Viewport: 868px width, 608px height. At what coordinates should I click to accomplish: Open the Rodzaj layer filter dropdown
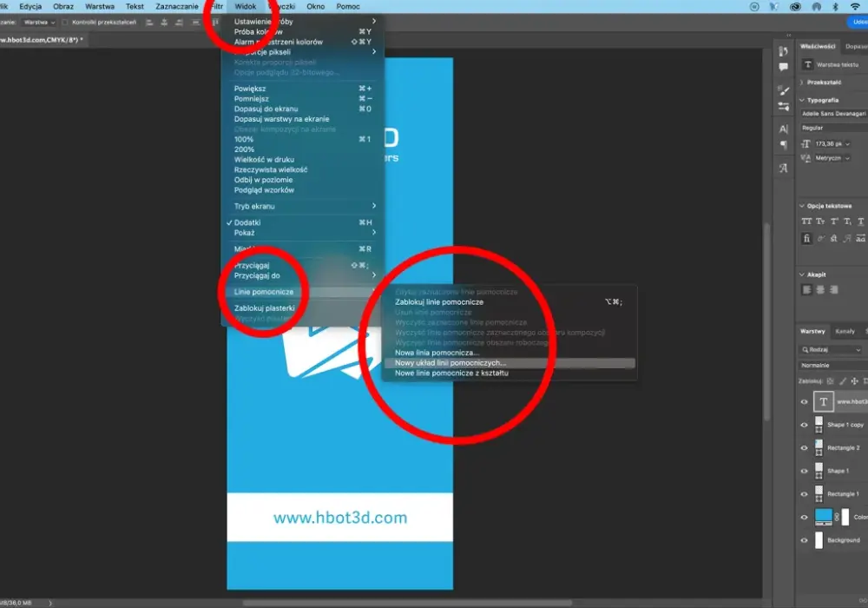point(832,350)
